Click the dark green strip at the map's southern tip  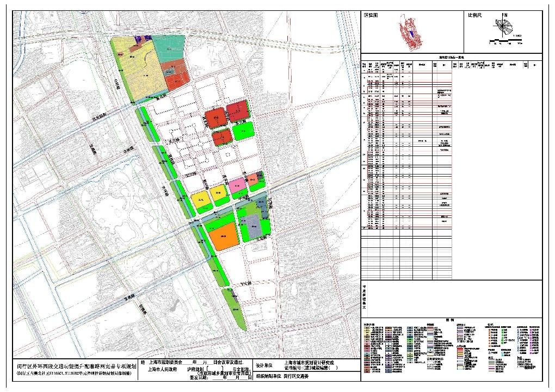click(235, 310)
